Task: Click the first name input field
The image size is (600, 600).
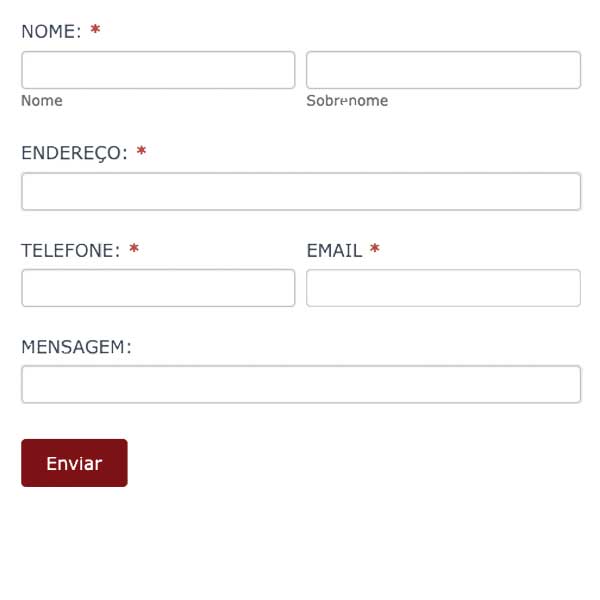Action: click(158, 70)
